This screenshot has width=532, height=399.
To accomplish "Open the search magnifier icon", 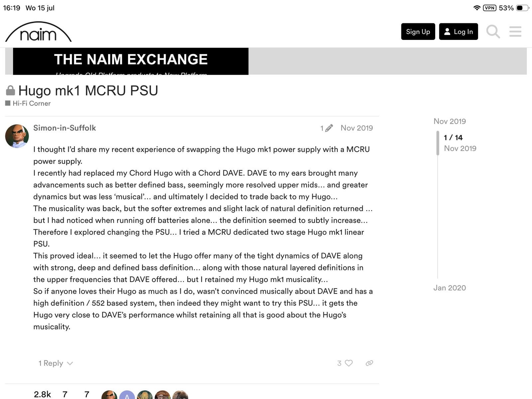I will [493, 32].
